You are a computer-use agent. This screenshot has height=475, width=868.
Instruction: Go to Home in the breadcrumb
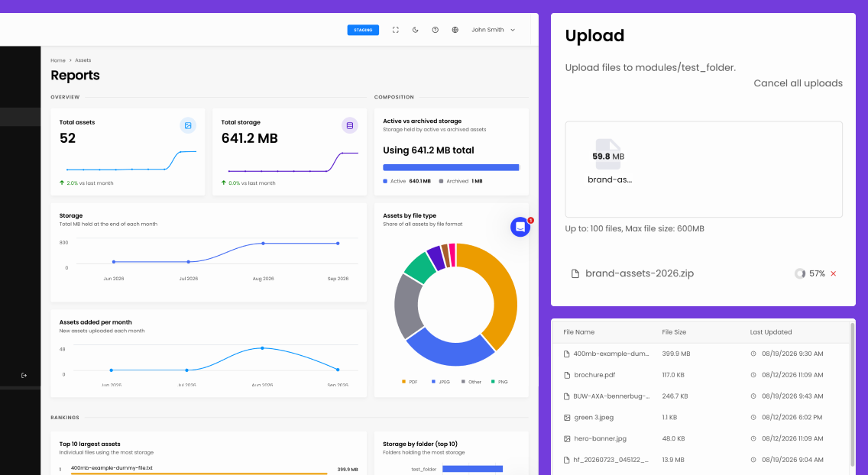tap(58, 60)
